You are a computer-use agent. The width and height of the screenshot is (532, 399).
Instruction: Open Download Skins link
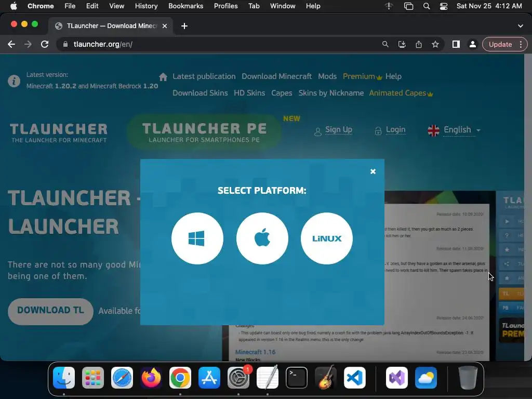click(200, 93)
